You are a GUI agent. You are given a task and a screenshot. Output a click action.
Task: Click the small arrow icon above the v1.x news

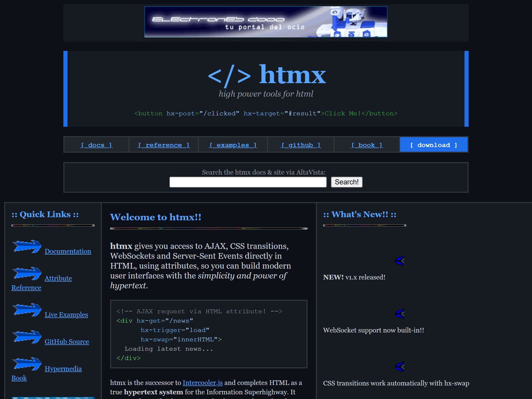click(400, 261)
